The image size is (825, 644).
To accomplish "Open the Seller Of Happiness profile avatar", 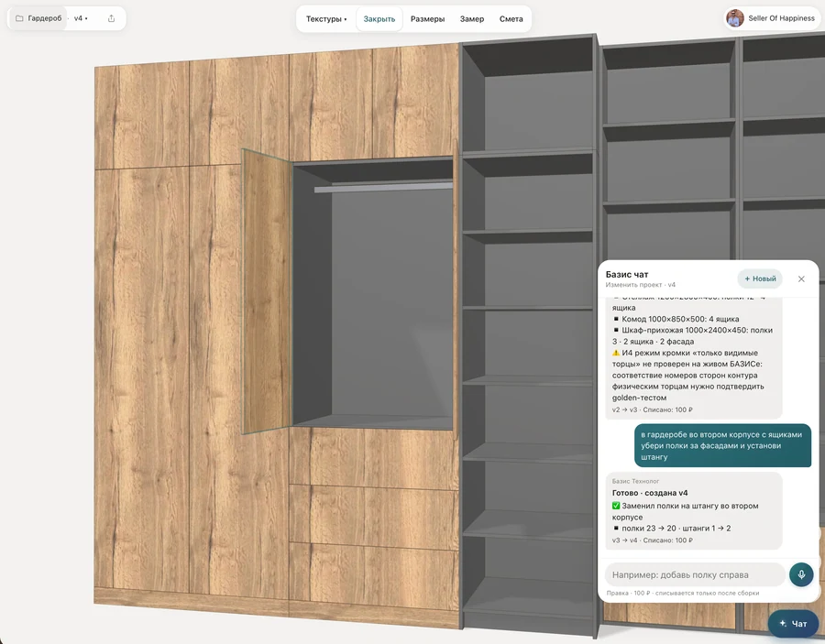I will coord(734,18).
